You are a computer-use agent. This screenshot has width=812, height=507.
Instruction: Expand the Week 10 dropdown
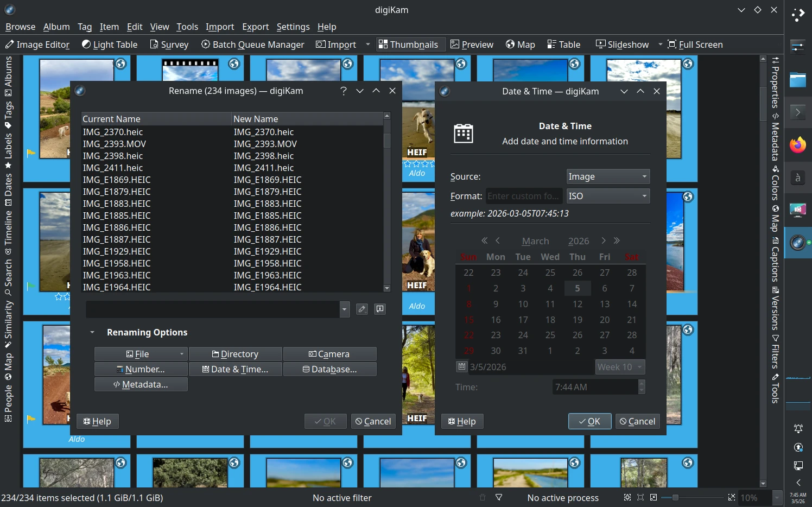tap(619, 367)
